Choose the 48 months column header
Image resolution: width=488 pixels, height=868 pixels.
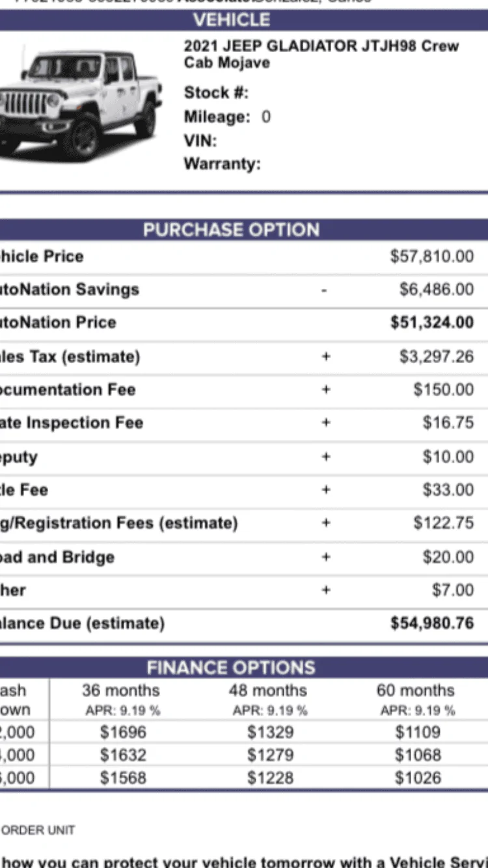tap(268, 690)
